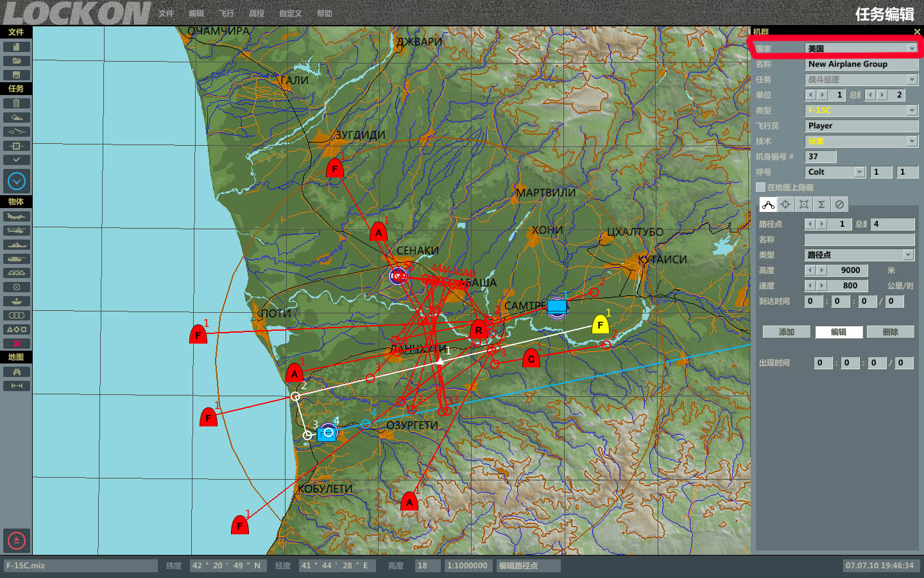Toggle the 在地图上隐藏 checkbox

coord(761,188)
